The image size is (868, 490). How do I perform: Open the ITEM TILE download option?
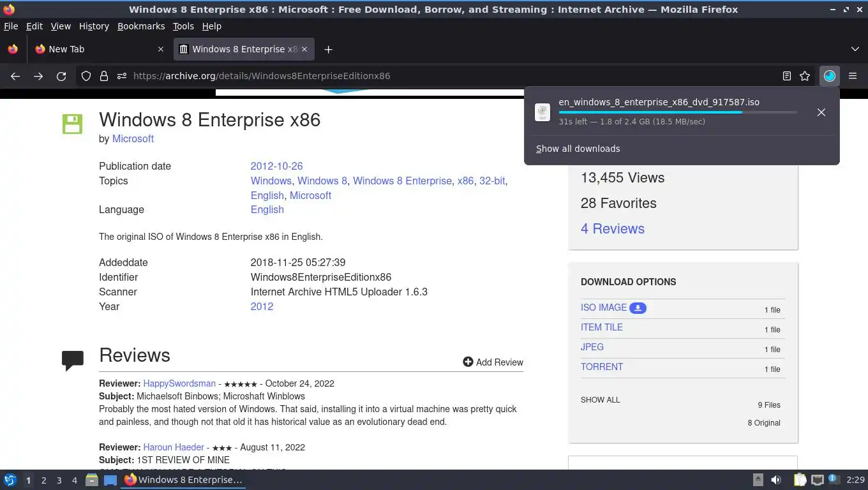click(601, 327)
